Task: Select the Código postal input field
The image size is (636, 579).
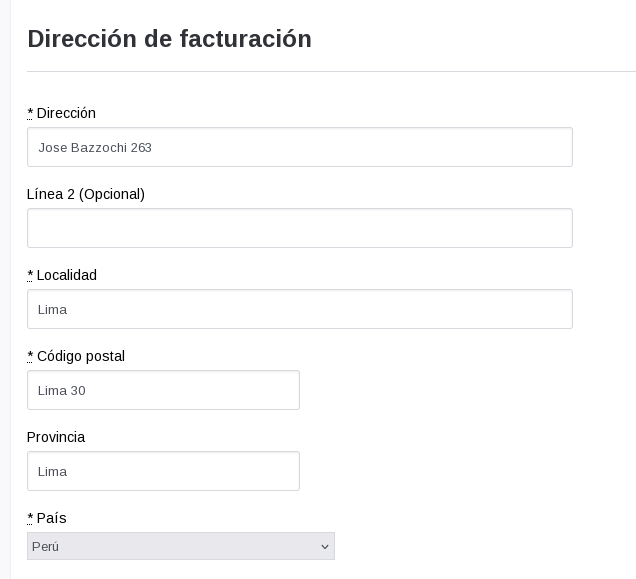Action: pos(163,390)
